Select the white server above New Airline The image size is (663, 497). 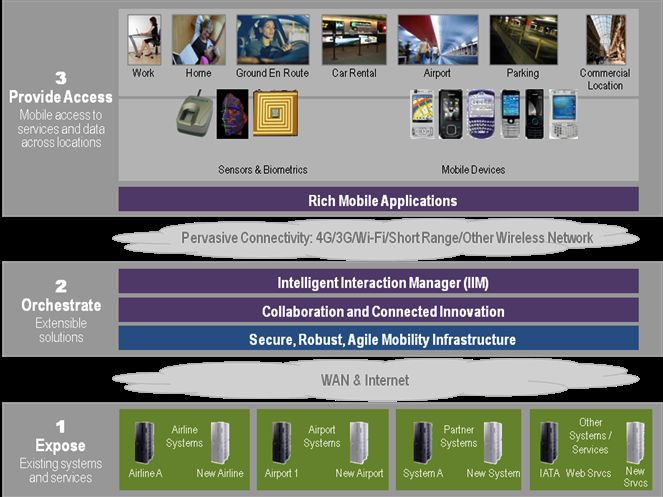[x=220, y=442]
